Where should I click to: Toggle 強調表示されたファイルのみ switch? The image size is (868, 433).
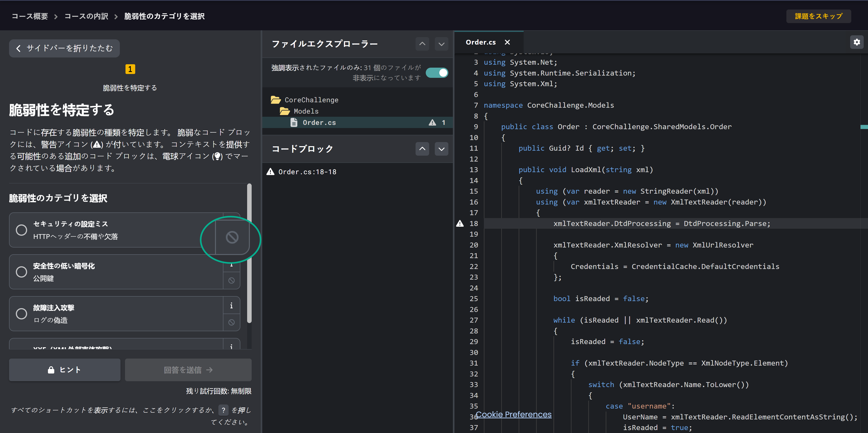(x=437, y=73)
